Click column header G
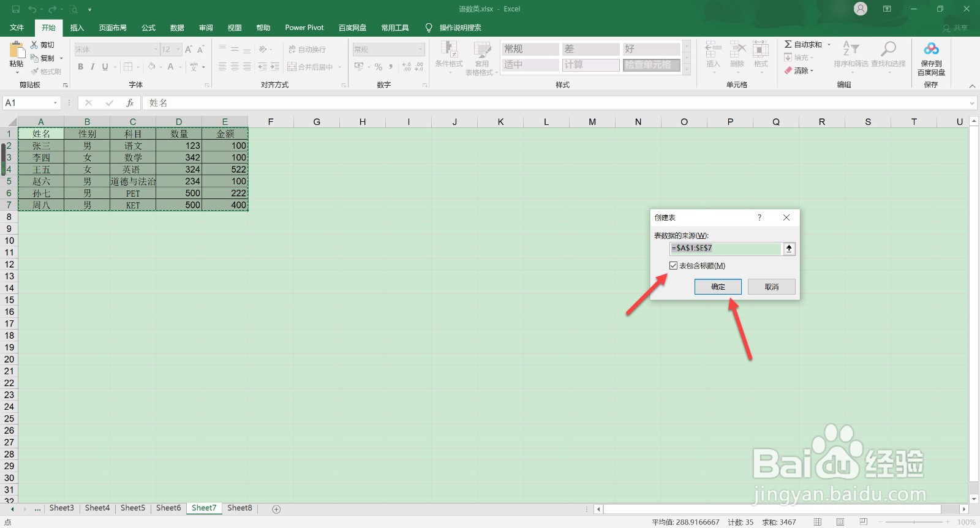Image resolution: width=980 pixels, height=528 pixels. 317,122
